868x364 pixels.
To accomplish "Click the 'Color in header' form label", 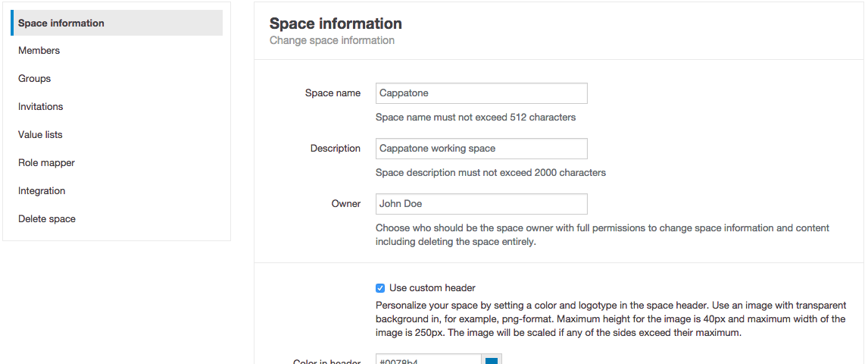I will pyautogui.click(x=326, y=361).
